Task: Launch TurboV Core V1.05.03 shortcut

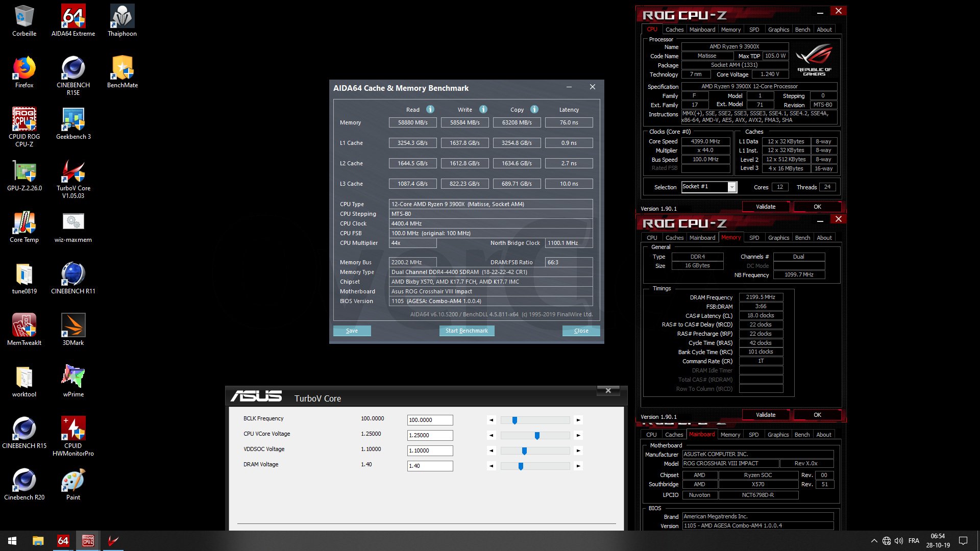Action: tap(73, 179)
